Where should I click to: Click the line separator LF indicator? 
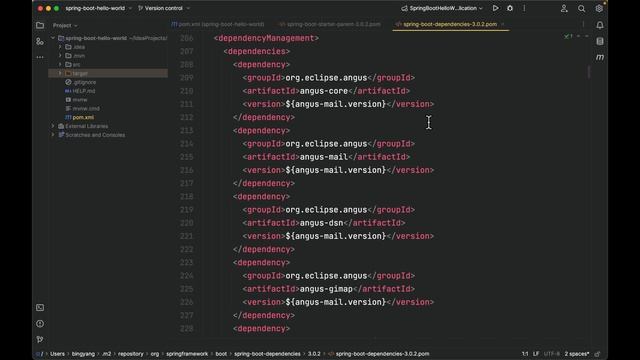[536, 354]
